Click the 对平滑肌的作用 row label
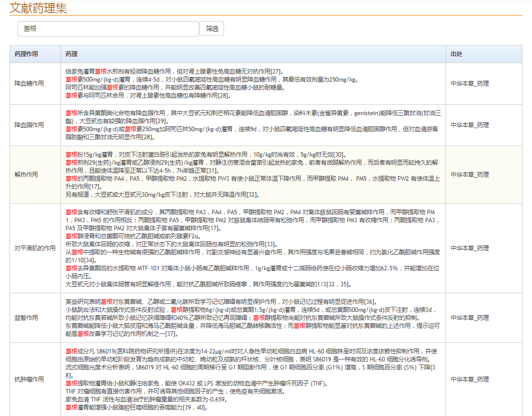The width and height of the screenshot is (532, 416). (x=34, y=248)
